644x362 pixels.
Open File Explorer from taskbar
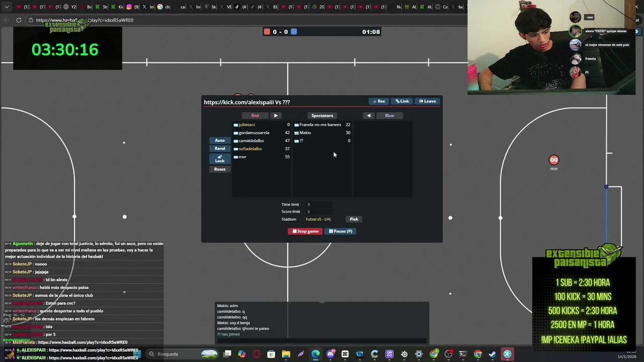[286, 354]
